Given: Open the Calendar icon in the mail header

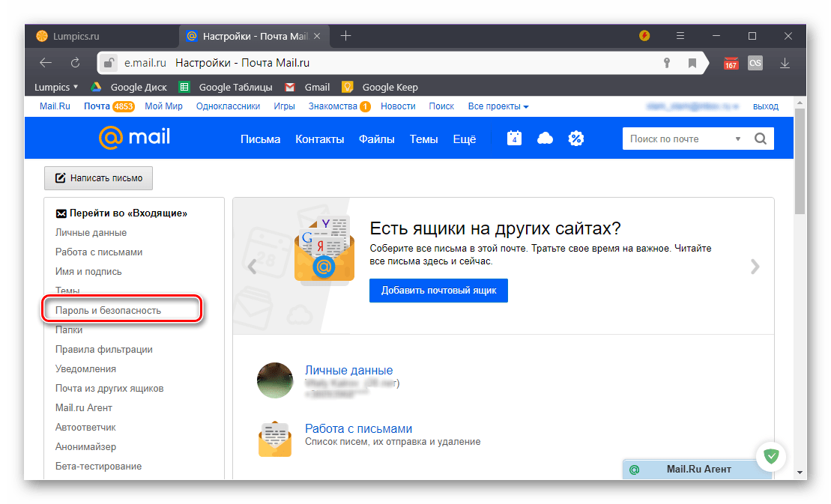Looking at the screenshot, I should pyautogui.click(x=514, y=138).
